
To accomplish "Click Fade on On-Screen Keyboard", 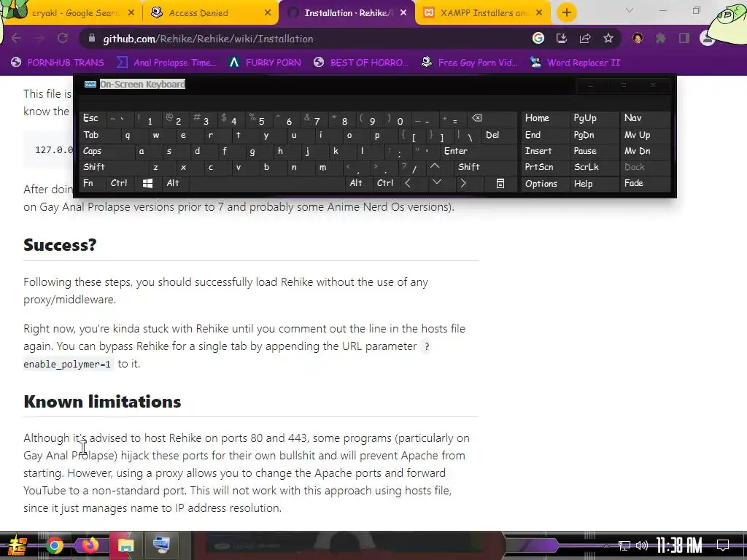I will (x=645, y=183).
